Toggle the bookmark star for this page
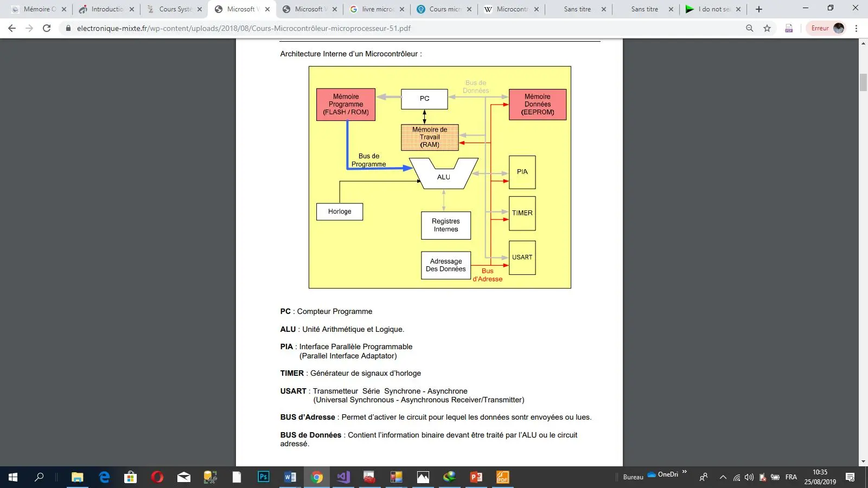Image resolution: width=868 pixels, height=488 pixels. pos(767,28)
